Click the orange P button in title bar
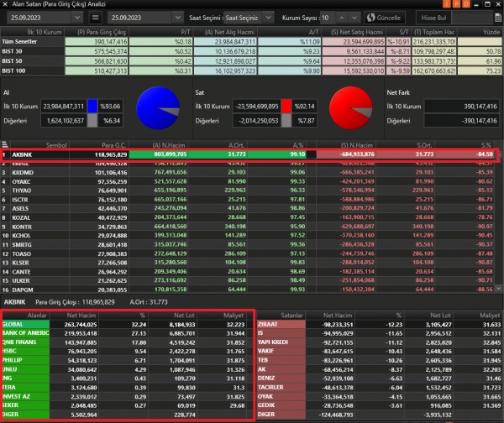This screenshot has width=504, height=423. [456, 4]
